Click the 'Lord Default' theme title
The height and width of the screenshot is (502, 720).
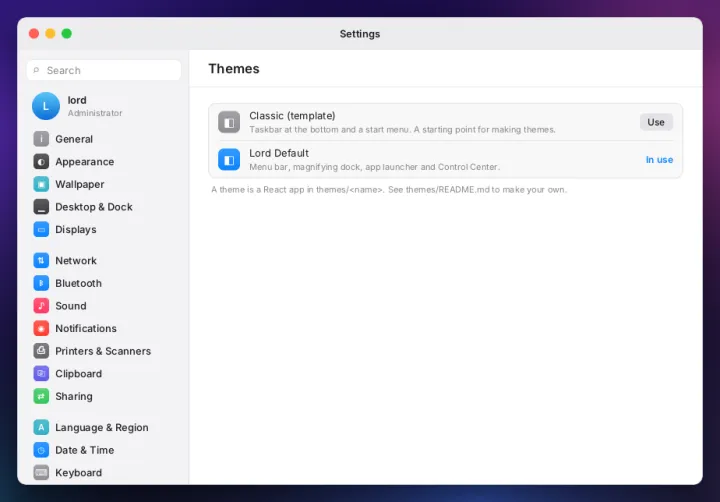coord(279,153)
